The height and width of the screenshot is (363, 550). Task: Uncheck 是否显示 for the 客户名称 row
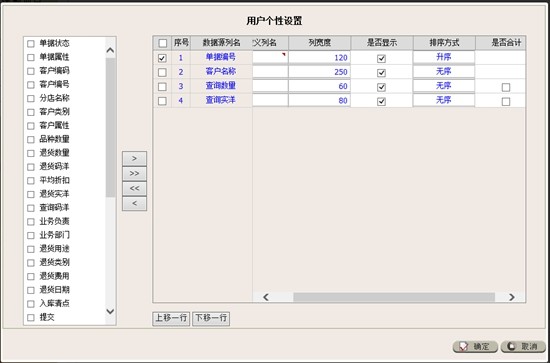click(381, 73)
